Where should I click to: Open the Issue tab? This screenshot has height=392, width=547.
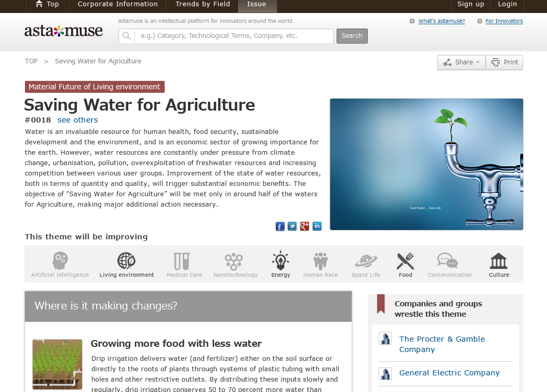257,5
